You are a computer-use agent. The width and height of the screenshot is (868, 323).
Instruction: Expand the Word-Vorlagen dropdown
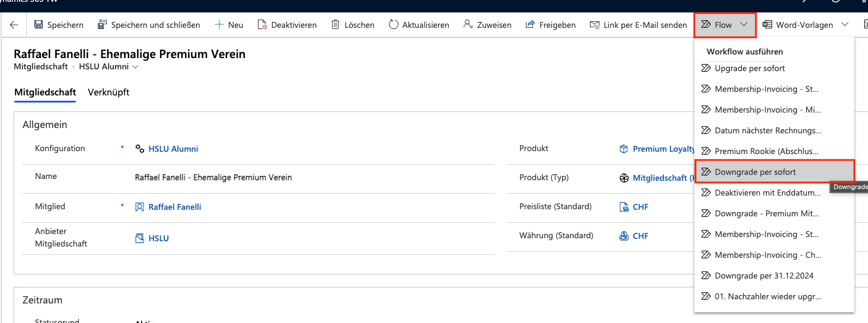pyautogui.click(x=845, y=25)
